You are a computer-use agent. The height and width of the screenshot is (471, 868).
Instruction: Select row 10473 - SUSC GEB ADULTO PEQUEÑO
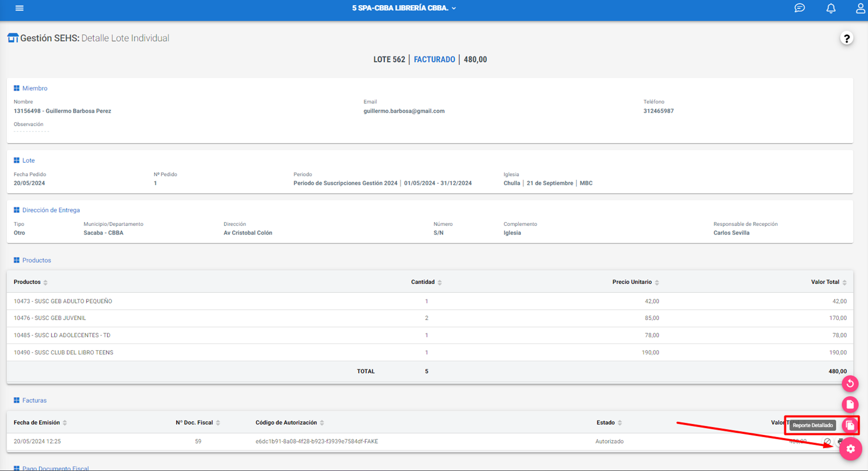(430, 301)
